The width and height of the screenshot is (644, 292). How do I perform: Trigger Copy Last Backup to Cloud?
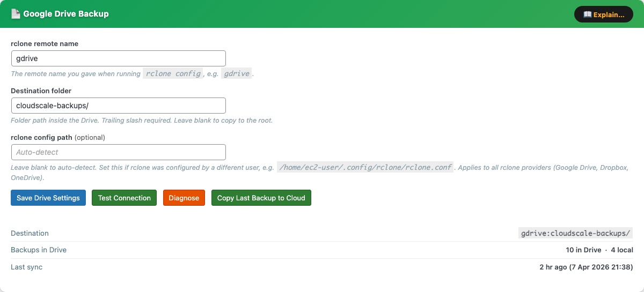[261, 198]
